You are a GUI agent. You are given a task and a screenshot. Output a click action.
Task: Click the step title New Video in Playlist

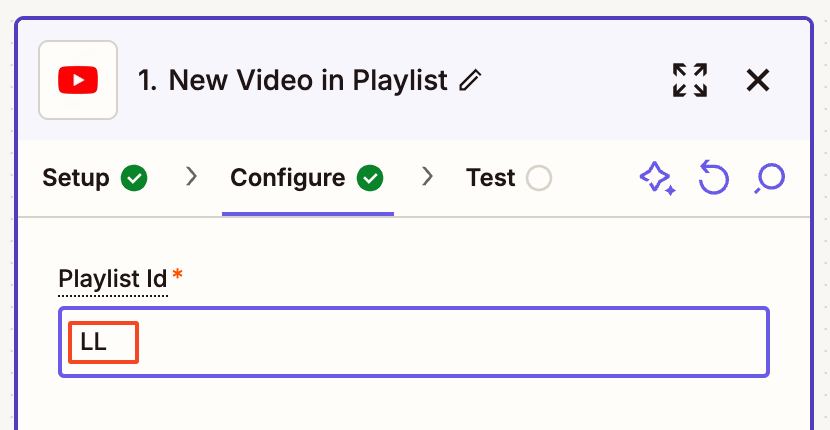[293, 81]
